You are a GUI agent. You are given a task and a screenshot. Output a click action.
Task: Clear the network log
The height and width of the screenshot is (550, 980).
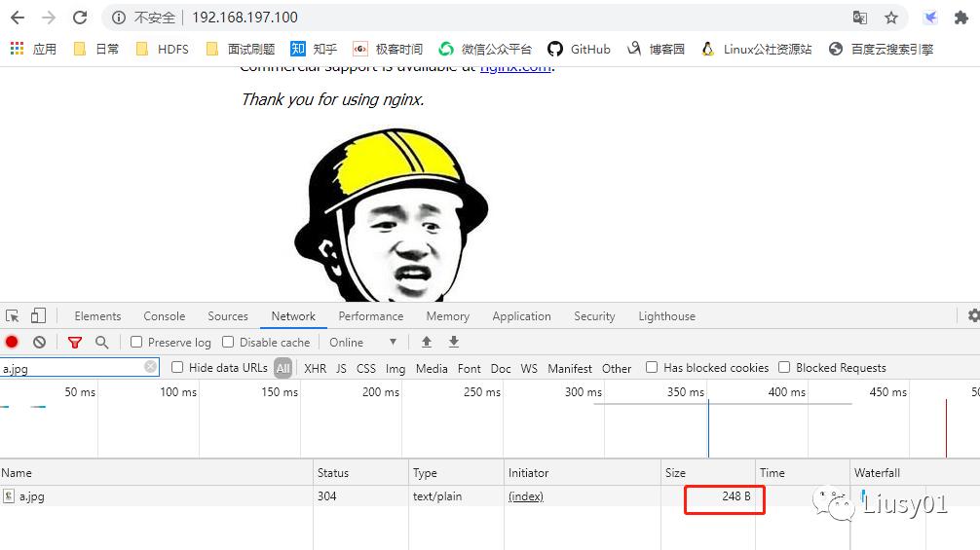click(x=39, y=342)
